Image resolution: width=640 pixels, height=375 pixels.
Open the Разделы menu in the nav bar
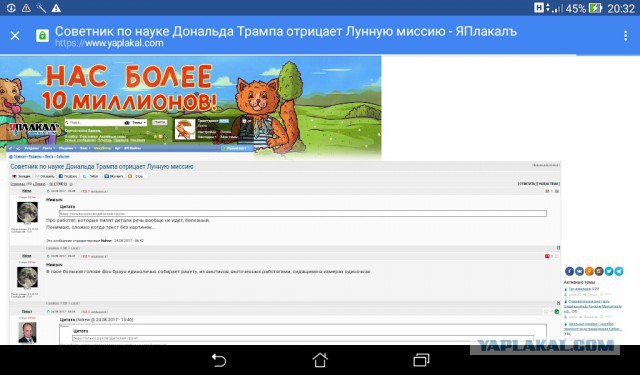coord(31,148)
